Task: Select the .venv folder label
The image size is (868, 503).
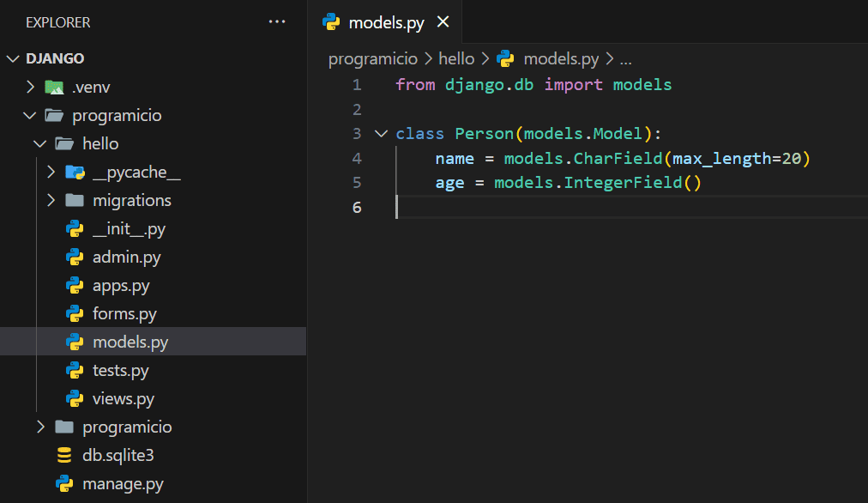Action: pyautogui.click(x=91, y=87)
